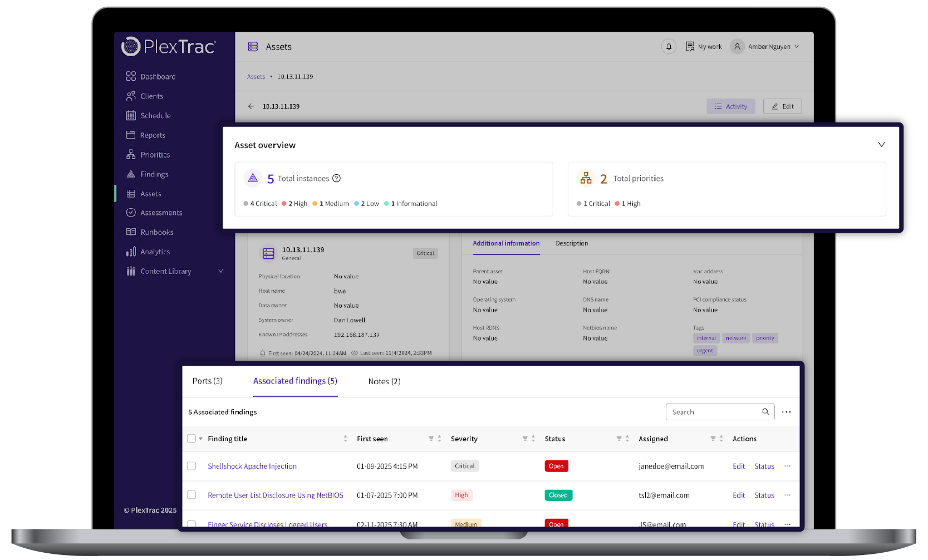
Task: Click the findings Search field
Action: point(720,412)
